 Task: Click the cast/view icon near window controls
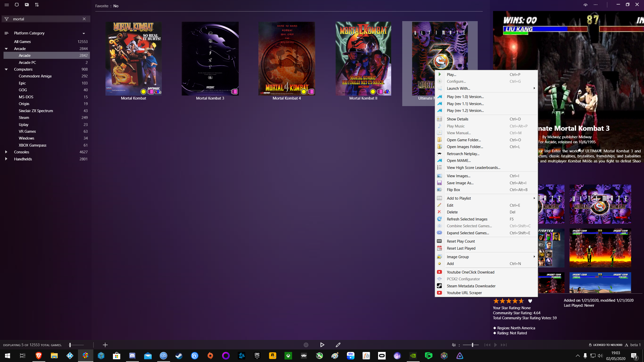(586, 5)
